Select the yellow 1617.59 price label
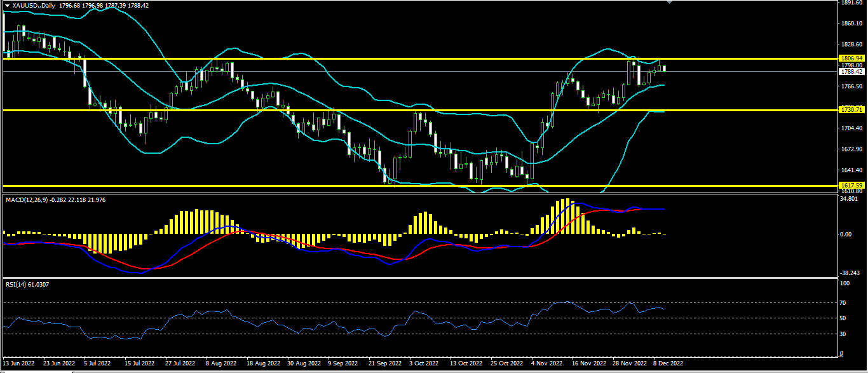868x373 pixels. [851, 186]
